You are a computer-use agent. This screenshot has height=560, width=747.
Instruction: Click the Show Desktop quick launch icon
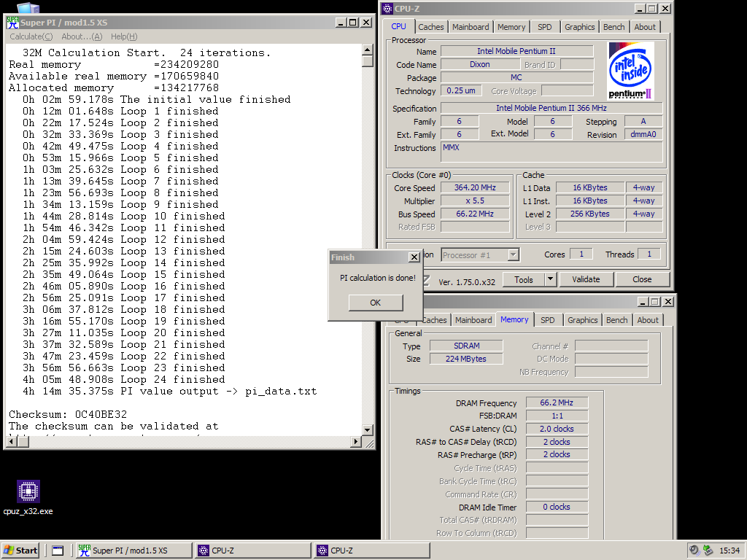[58, 551]
